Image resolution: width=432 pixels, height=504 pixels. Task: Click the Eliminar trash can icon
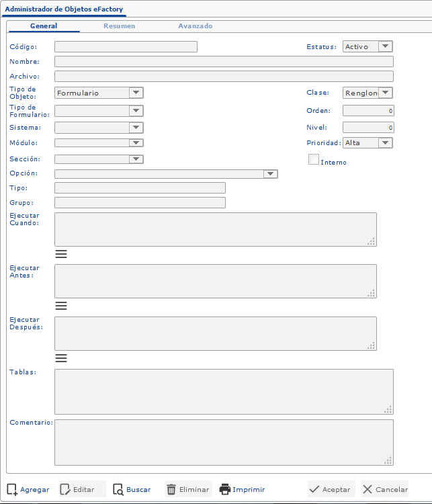[171, 489]
